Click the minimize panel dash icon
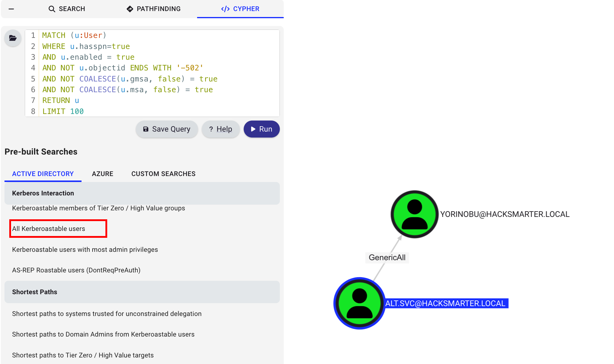The image size is (614, 364). [x=11, y=9]
